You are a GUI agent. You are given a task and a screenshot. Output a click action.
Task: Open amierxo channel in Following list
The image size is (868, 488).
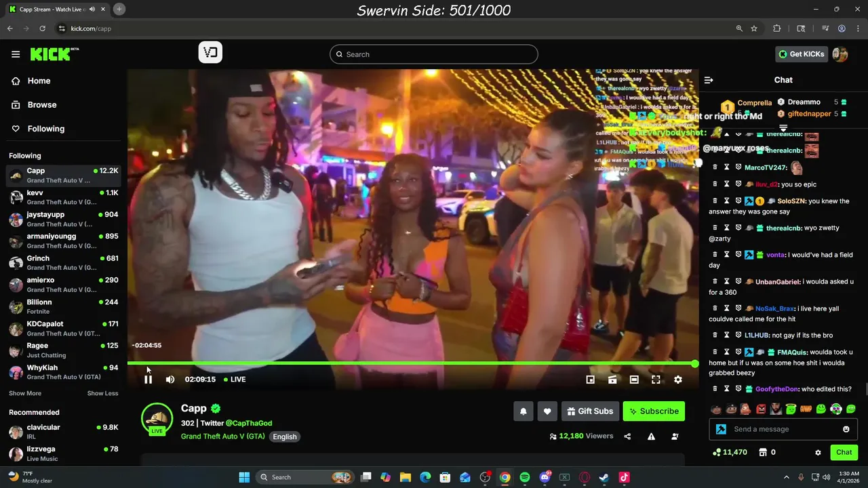click(x=64, y=285)
